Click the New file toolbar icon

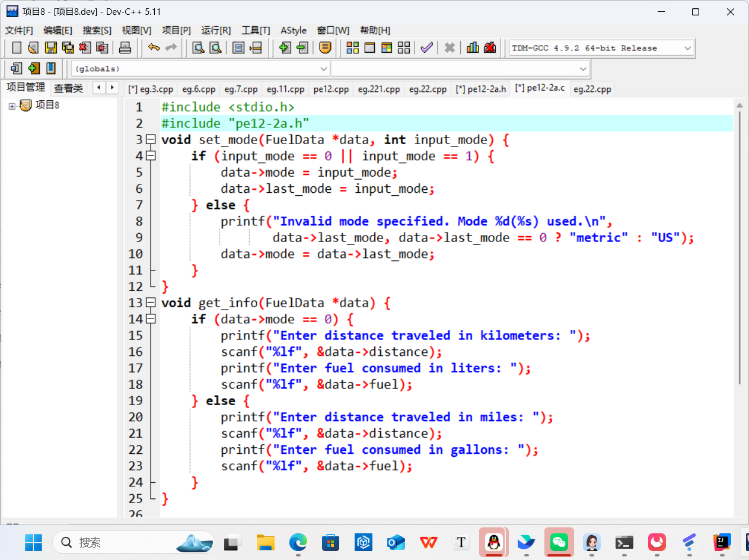(x=17, y=48)
